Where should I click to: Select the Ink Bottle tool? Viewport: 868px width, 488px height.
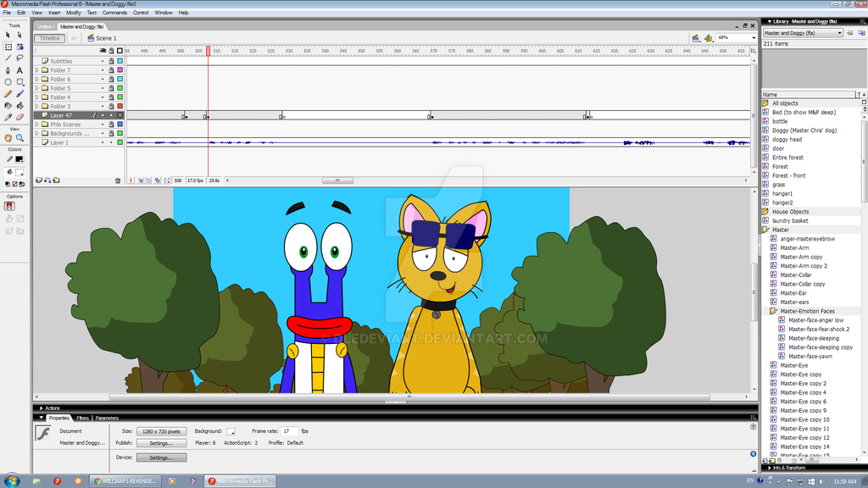pos(8,105)
